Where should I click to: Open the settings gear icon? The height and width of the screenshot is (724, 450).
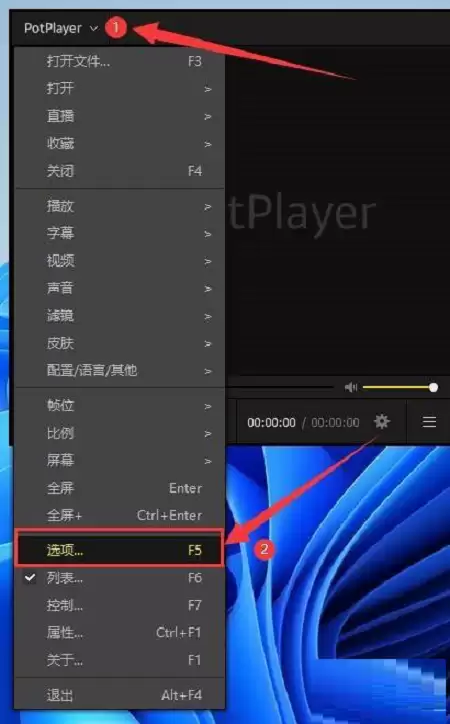382,422
